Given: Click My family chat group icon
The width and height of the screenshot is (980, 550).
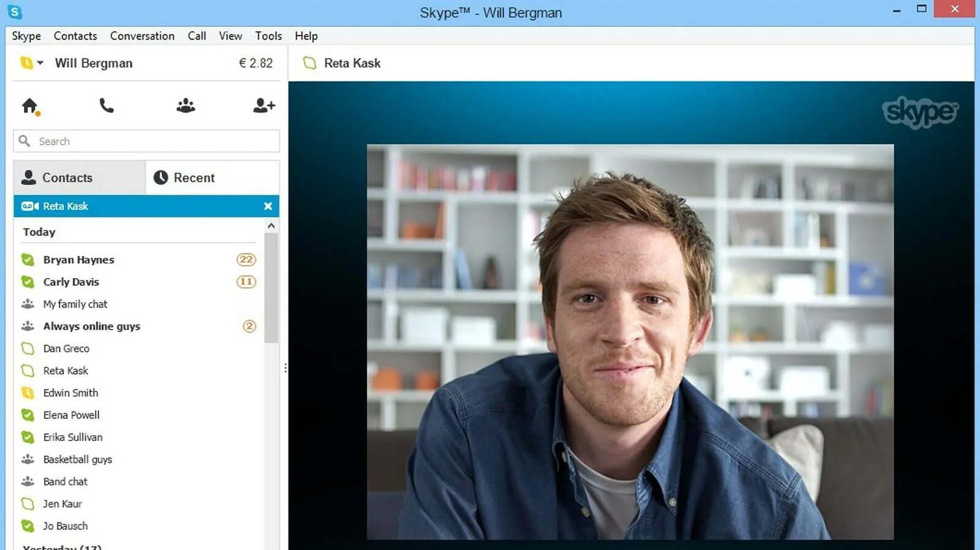Looking at the screenshot, I should click(x=28, y=304).
